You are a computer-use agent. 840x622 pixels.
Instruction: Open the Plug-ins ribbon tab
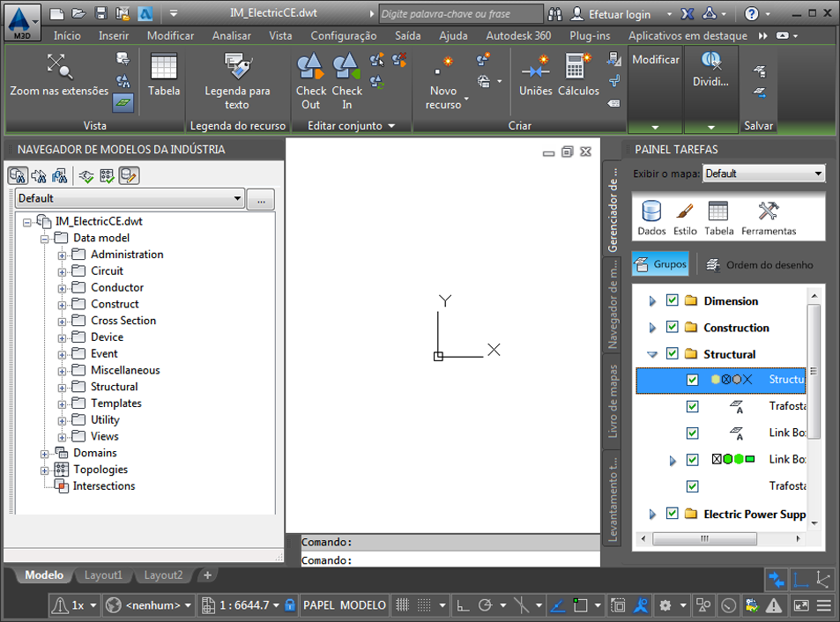590,36
